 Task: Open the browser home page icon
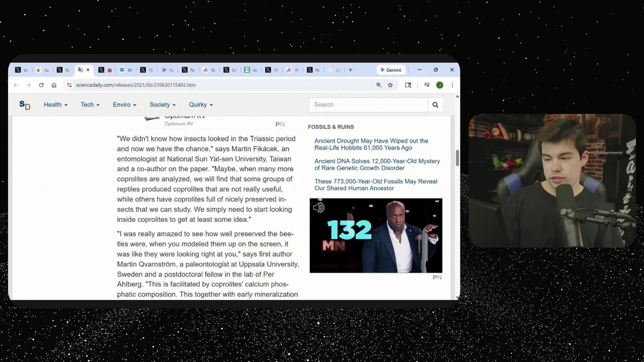(x=54, y=85)
